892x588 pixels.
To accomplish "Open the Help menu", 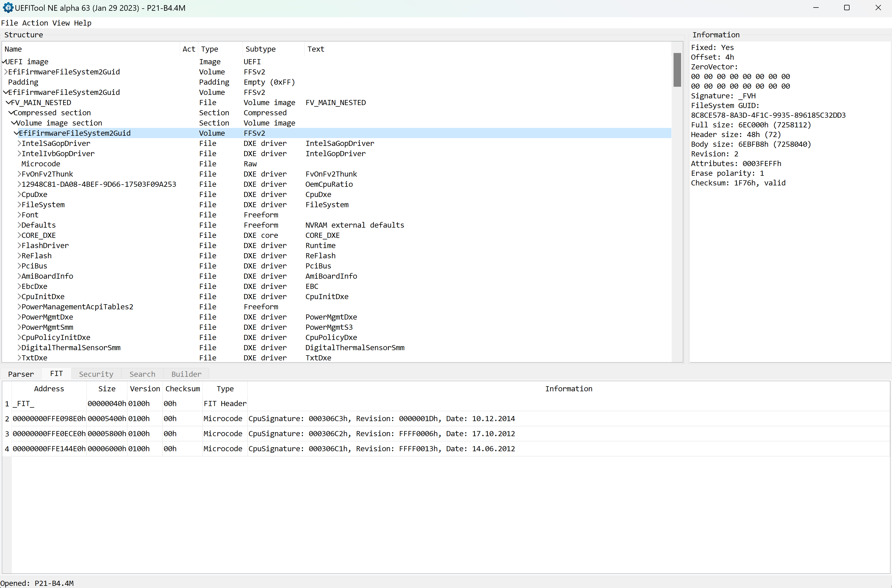I will pyautogui.click(x=82, y=23).
